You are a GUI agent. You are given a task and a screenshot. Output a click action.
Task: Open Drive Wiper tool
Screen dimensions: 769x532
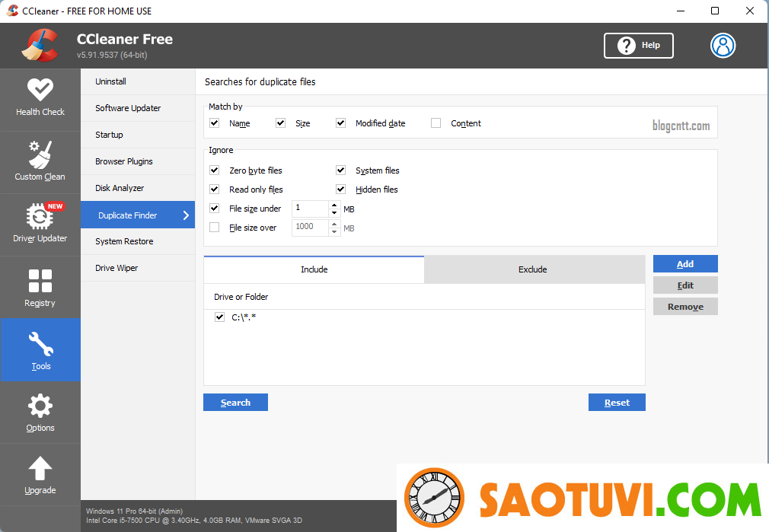pyautogui.click(x=138, y=268)
